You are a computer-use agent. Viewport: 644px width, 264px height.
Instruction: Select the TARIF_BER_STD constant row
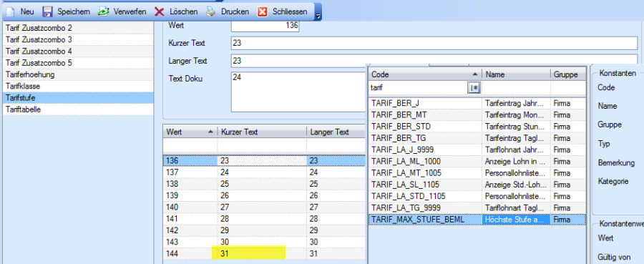pos(477,127)
